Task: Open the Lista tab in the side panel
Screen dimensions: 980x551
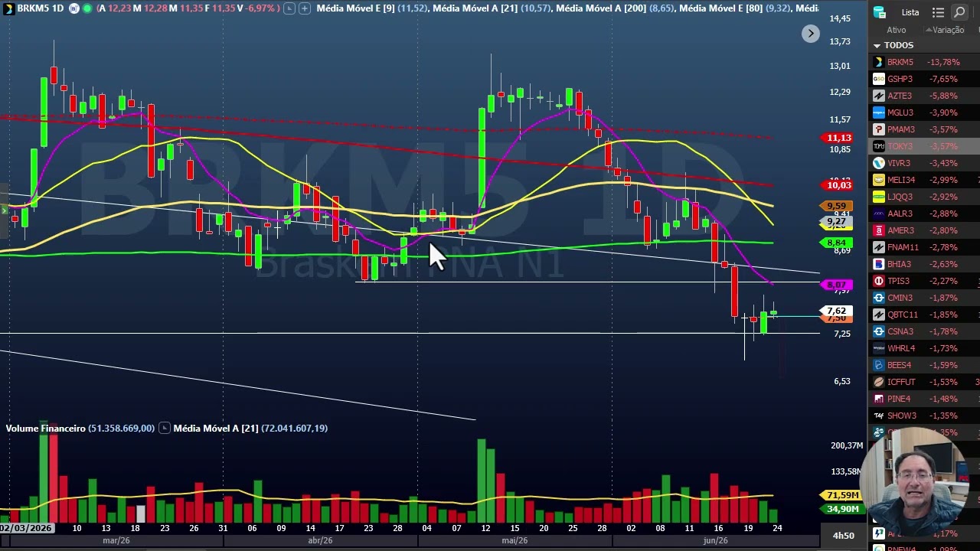Action: (910, 12)
